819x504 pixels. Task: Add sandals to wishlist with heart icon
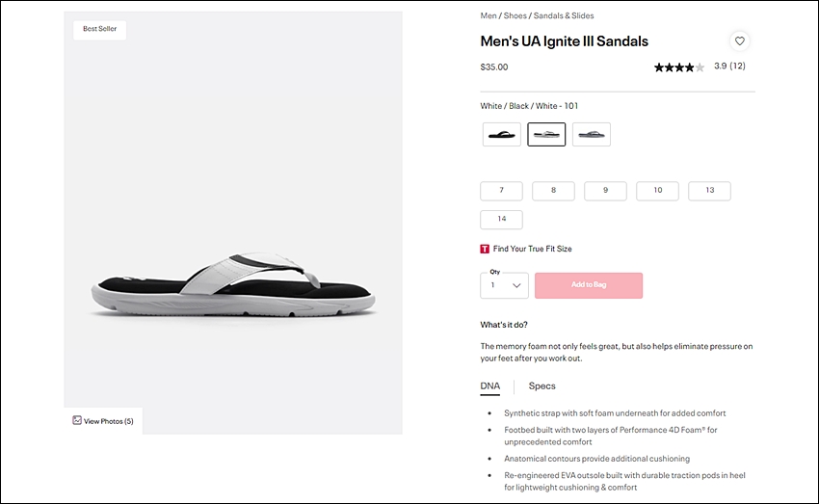pyautogui.click(x=739, y=40)
